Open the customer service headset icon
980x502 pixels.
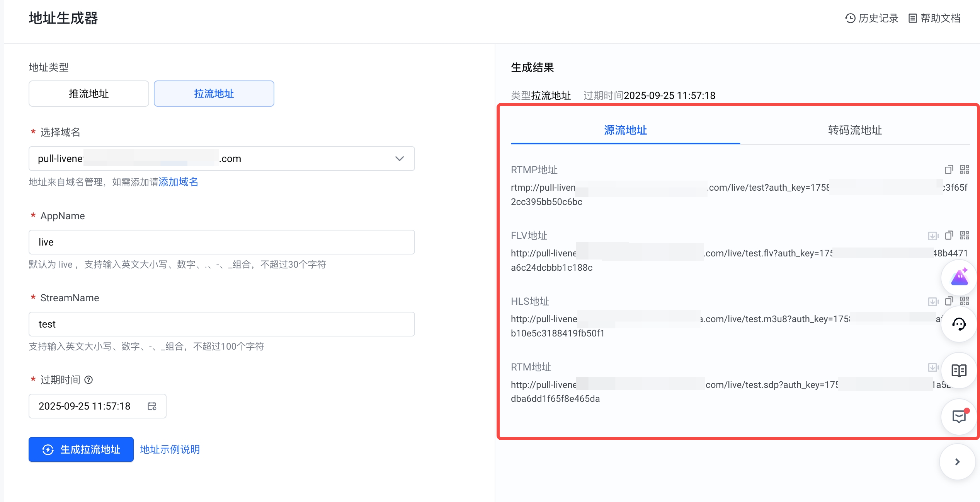959,324
